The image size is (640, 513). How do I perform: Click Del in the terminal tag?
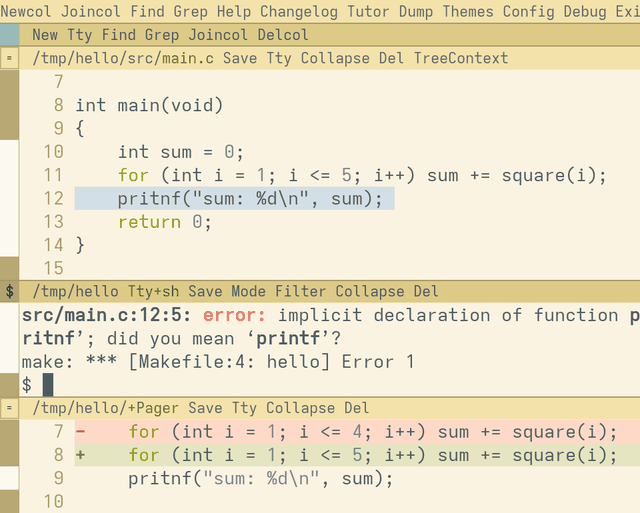(x=426, y=291)
